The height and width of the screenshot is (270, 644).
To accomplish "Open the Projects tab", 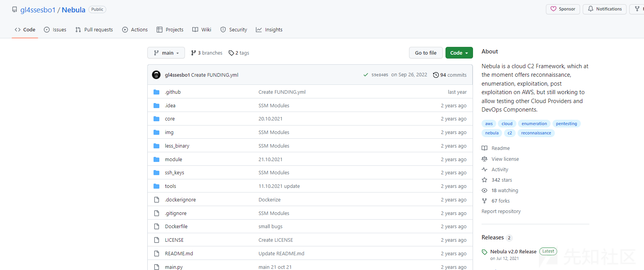I will pyautogui.click(x=170, y=29).
